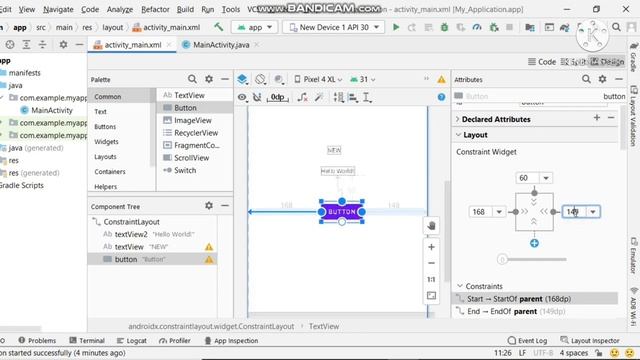Zoom out with the minus icon

point(431,263)
